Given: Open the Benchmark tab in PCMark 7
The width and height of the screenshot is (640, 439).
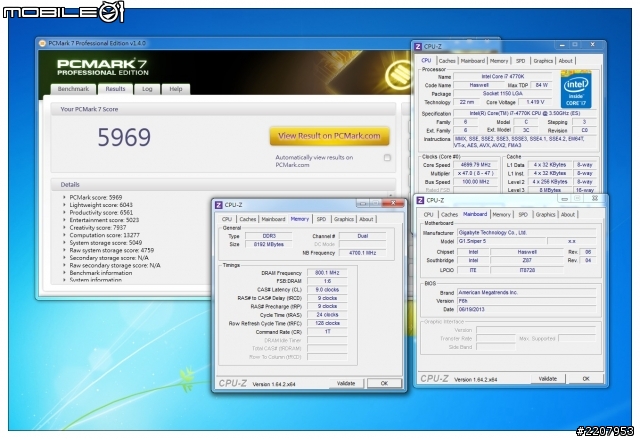Looking at the screenshot, I should (73, 89).
